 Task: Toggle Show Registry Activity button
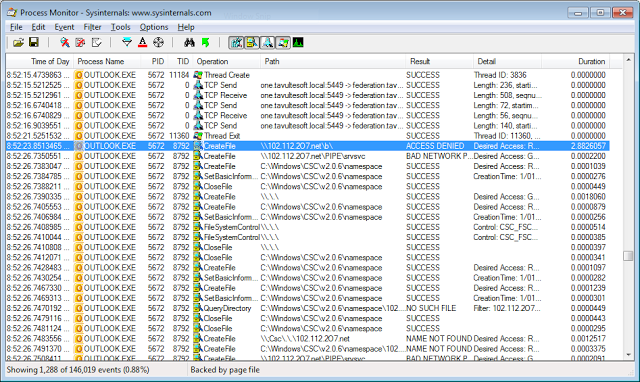236,42
